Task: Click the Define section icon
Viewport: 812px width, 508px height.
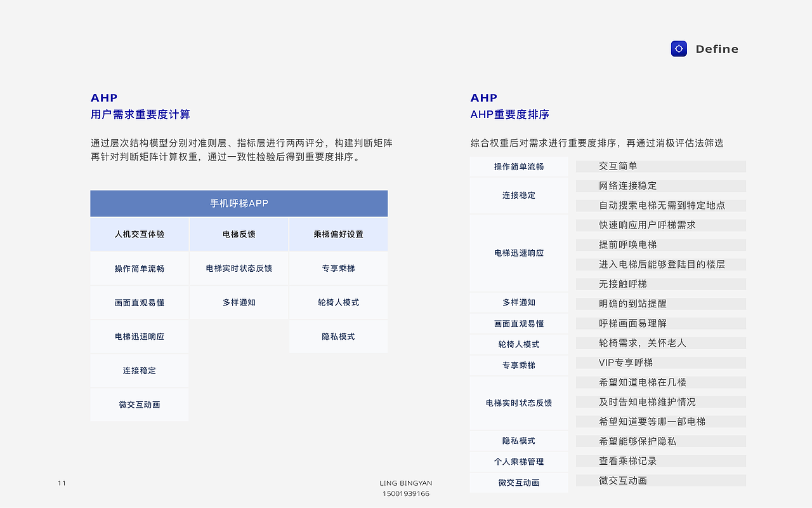Action: click(x=679, y=48)
